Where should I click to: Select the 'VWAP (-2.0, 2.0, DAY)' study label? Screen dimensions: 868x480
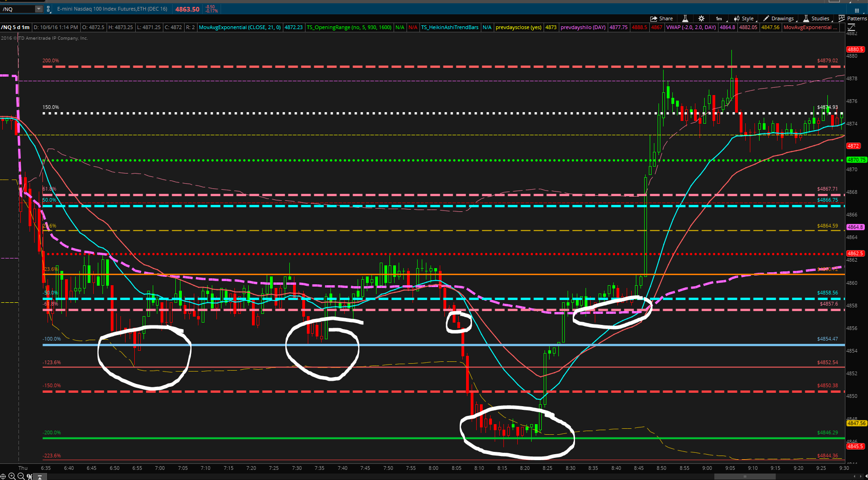(x=691, y=27)
